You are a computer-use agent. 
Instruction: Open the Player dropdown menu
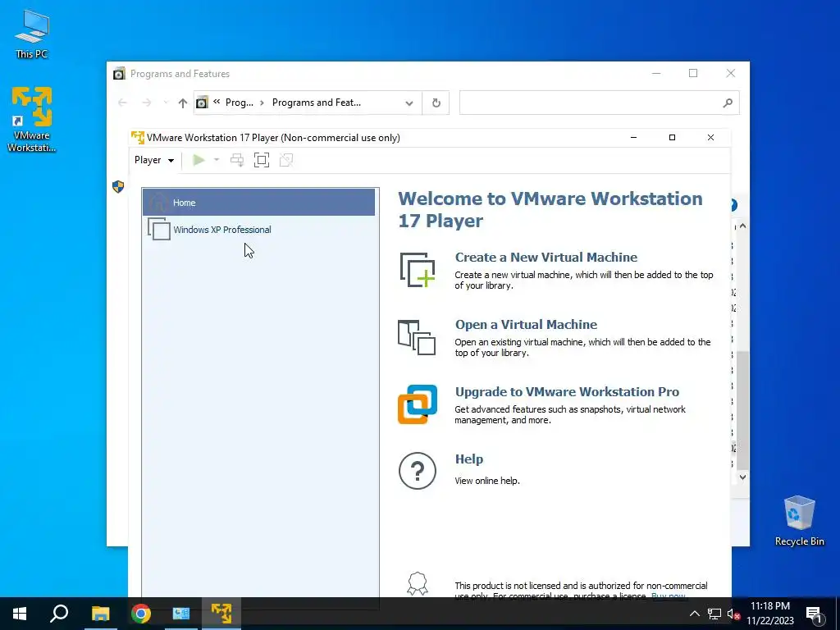[154, 160]
